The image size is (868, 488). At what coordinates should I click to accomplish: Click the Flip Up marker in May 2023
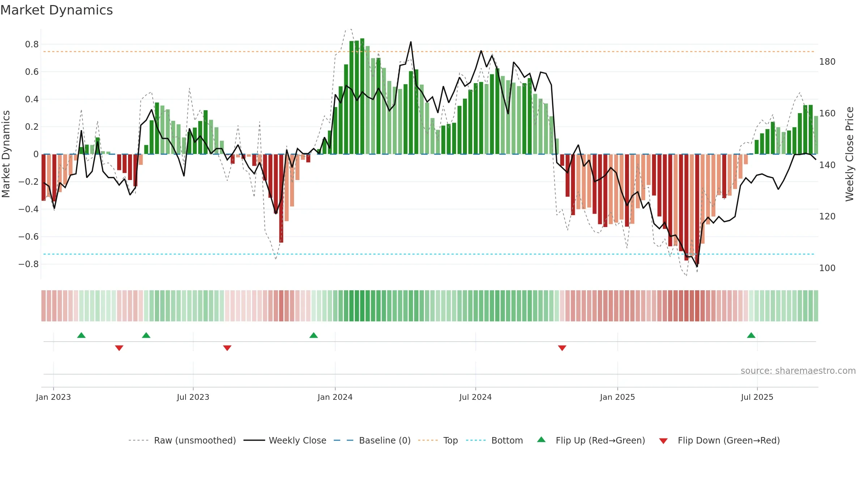click(146, 335)
